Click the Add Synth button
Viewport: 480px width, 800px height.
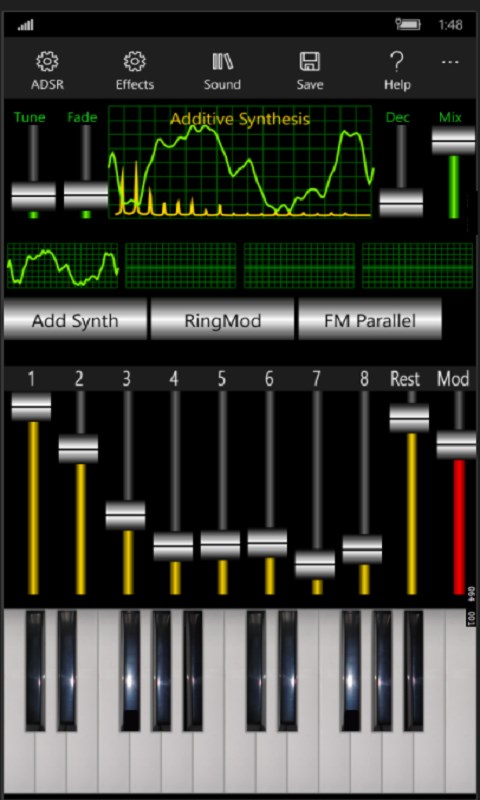75,320
